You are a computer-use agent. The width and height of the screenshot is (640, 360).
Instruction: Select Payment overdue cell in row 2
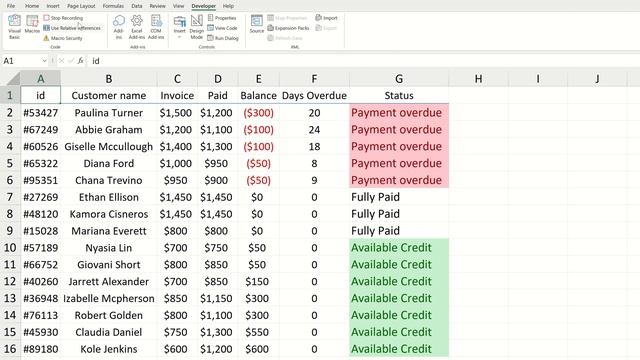click(x=399, y=113)
